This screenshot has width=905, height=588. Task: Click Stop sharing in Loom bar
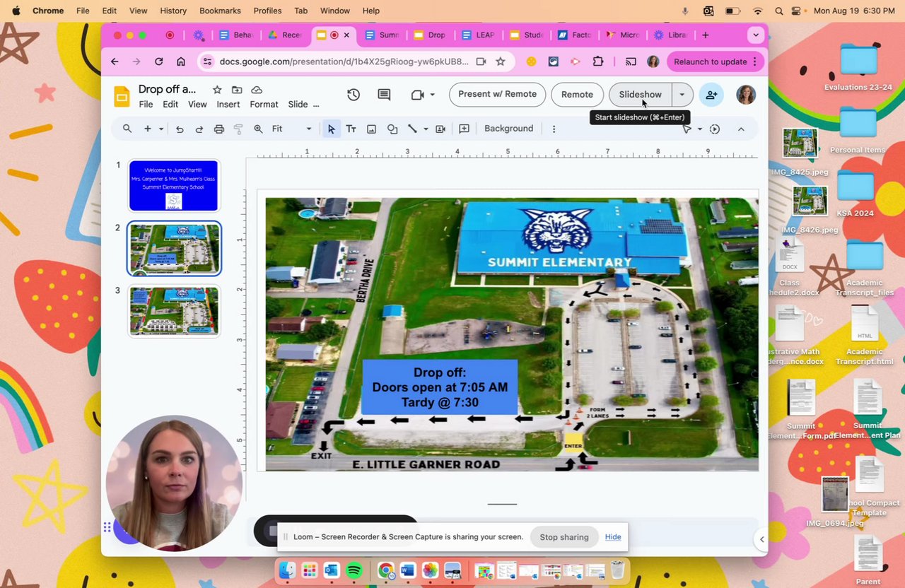[564, 537]
